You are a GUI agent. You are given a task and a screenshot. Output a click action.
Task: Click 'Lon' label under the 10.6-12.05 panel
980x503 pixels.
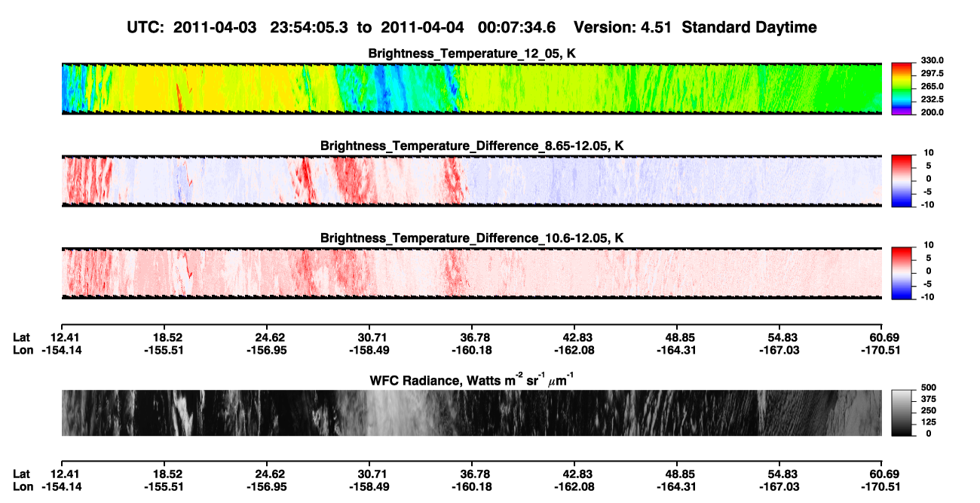[x=23, y=350]
